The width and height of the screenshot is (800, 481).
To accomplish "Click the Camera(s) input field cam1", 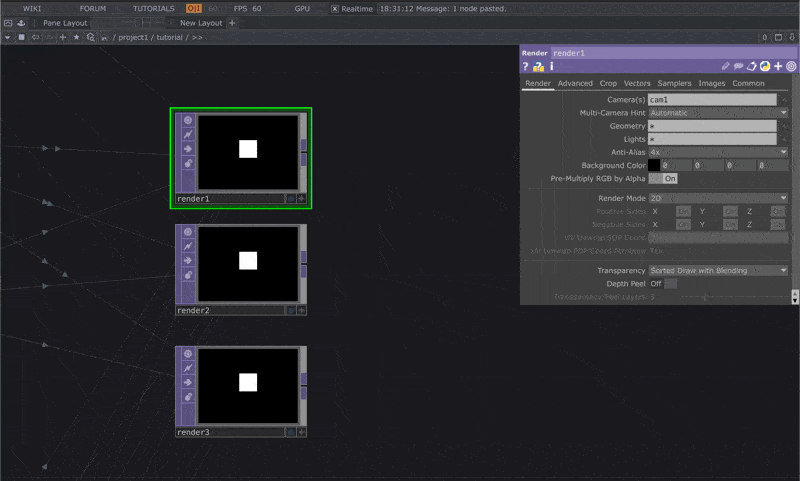I will tap(712, 99).
